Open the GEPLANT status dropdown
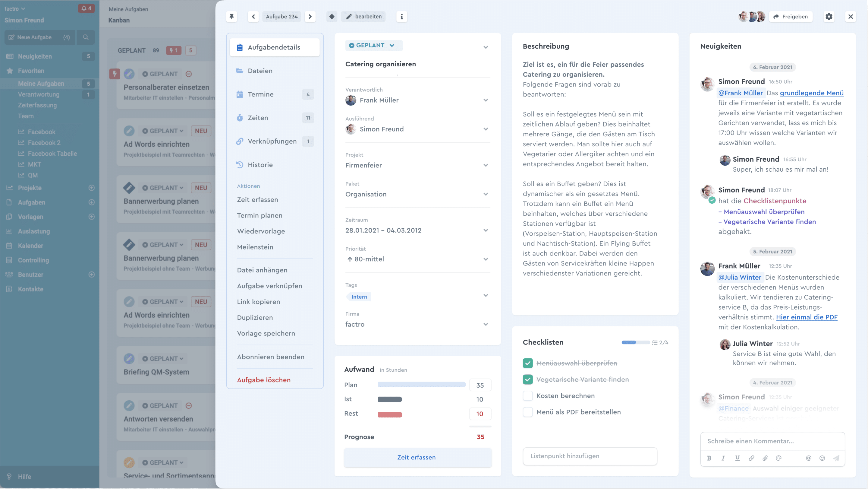Screen dimensions: 868x489 pos(374,46)
